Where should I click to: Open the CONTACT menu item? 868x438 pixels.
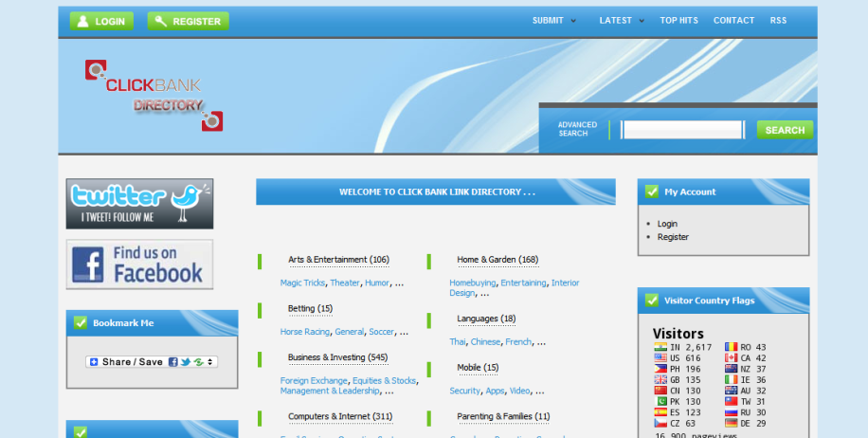(733, 21)
